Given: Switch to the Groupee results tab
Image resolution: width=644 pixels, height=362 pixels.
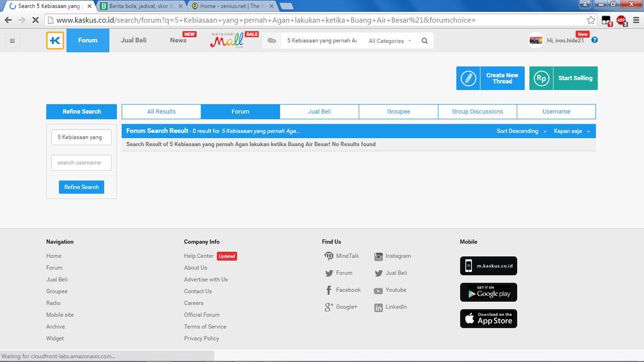Looking at the screenshot, I should click(398, 112).
